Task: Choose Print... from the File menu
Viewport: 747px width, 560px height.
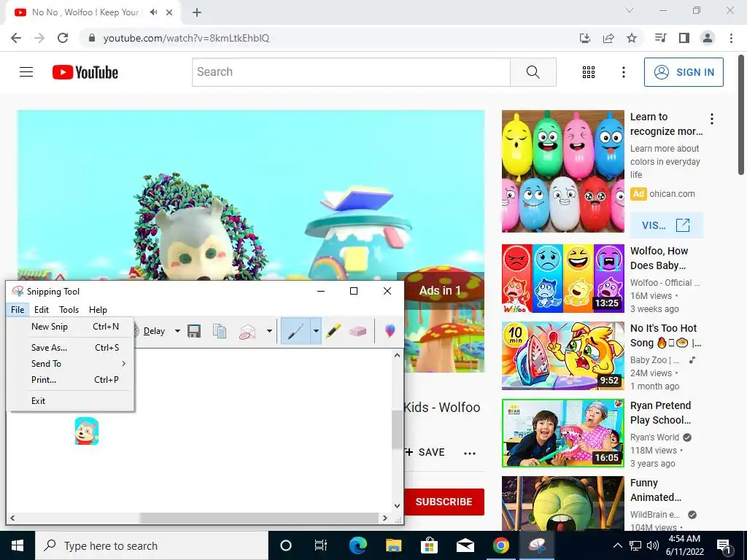Action: point(75,380)
